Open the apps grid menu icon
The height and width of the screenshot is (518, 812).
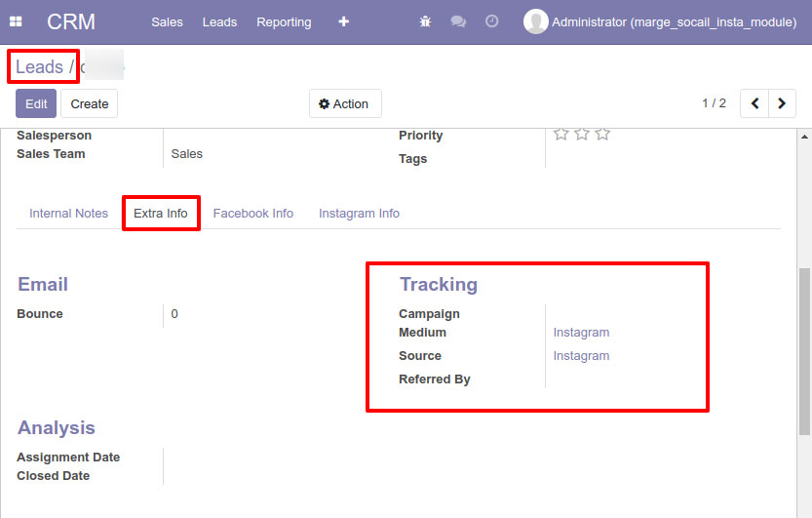(16, 21)
